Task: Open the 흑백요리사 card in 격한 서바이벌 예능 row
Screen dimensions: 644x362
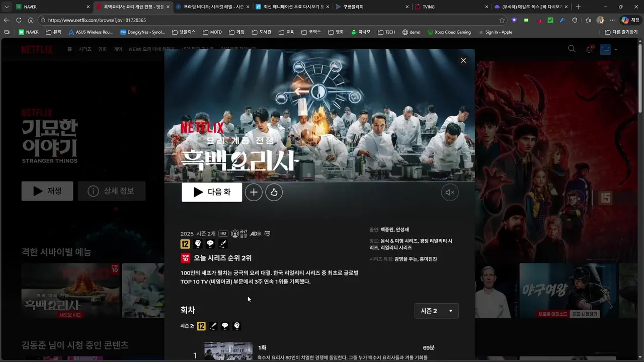Action: (x=70, y=291)
